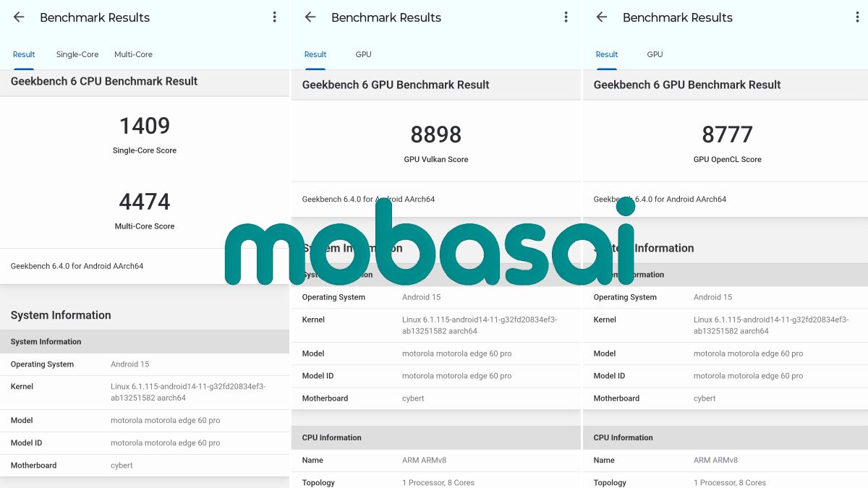The width and height of the screenshot is (868, 488).
Task: Tap back arrow in CPU benchmark panel
Action: coord(19,17)
